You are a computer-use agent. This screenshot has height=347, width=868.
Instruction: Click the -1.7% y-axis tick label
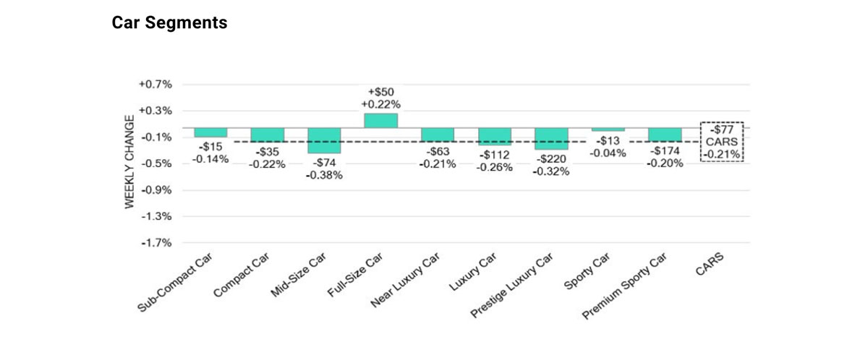coord(156,243)
